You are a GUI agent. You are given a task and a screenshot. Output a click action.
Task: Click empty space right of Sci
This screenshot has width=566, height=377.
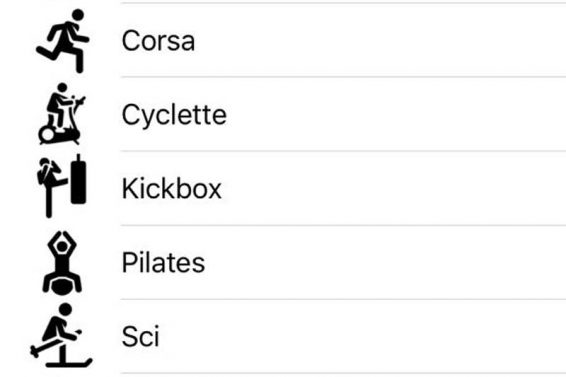[x=363, y=336]
